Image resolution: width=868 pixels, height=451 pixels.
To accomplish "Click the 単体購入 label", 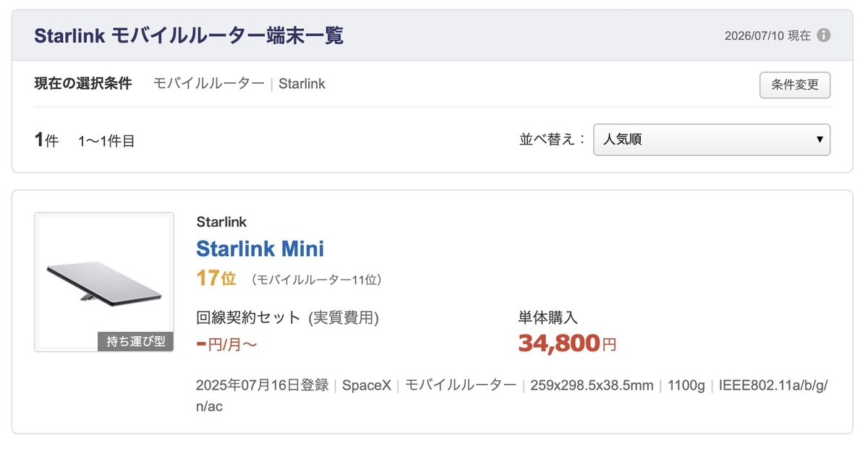I will tap(548, 317).
